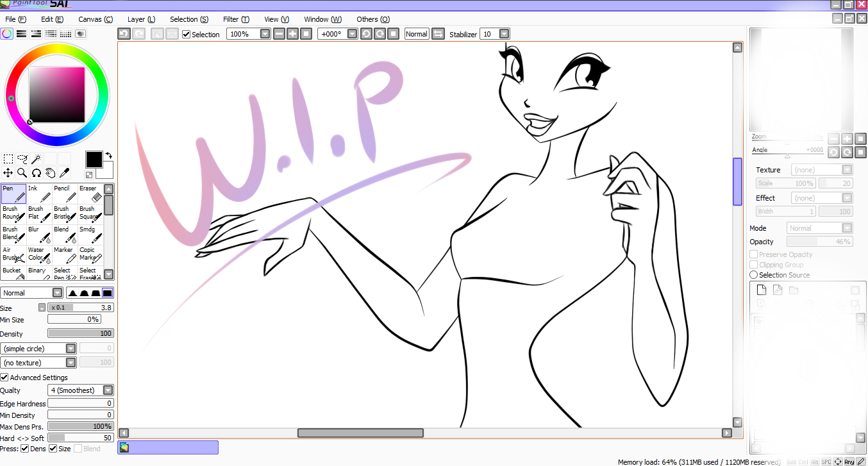Rotate view counterclockwise in toolbar
The image size is (868, 466).
(366, 34)
